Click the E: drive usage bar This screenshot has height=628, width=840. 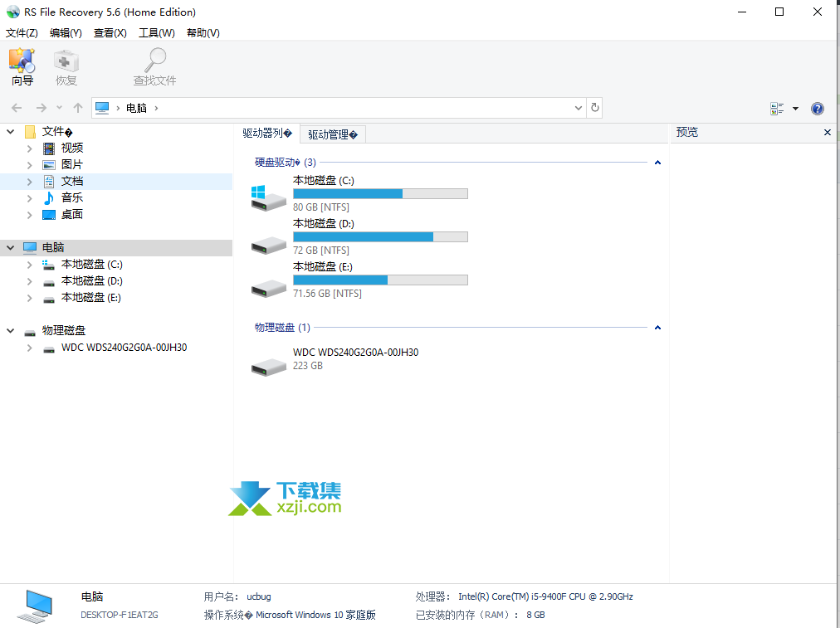[380, 280]
